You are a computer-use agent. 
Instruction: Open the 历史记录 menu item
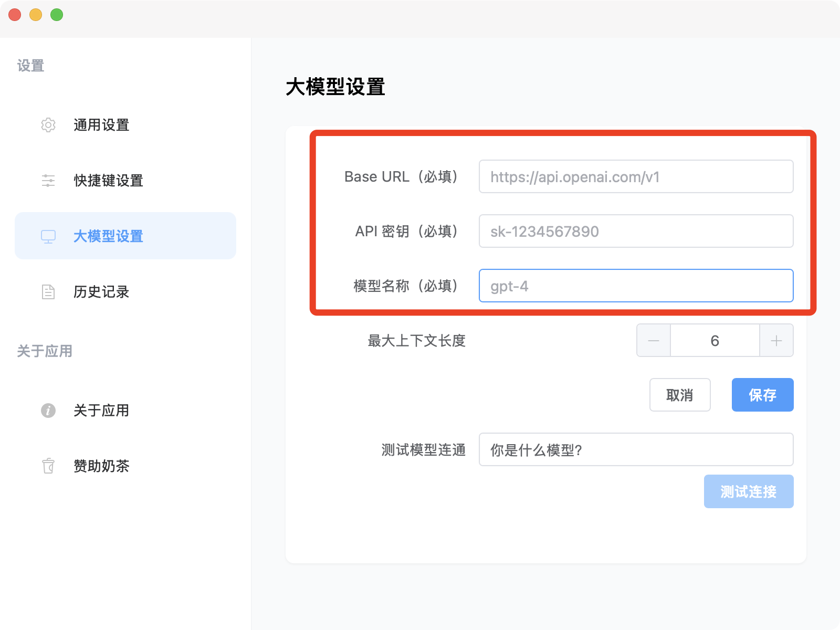pos(125,292)
